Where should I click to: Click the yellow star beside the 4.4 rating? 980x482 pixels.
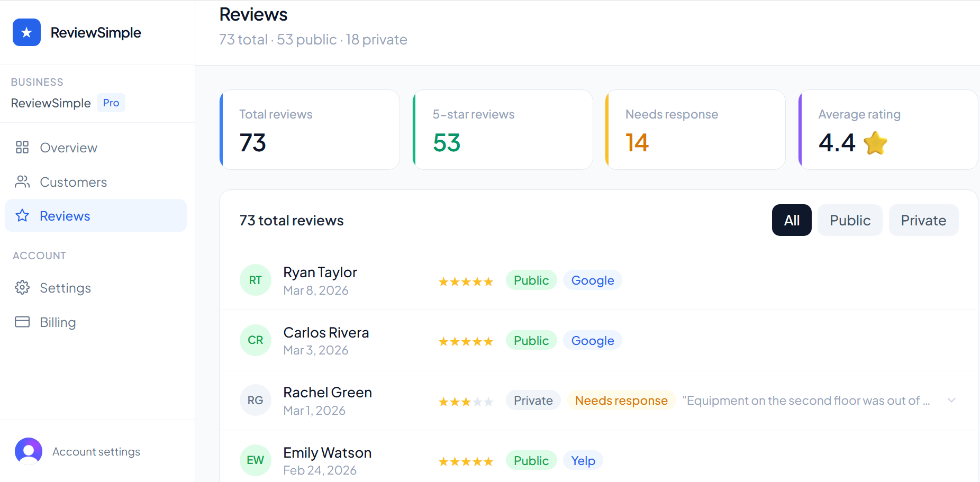[x=875, y=143]
